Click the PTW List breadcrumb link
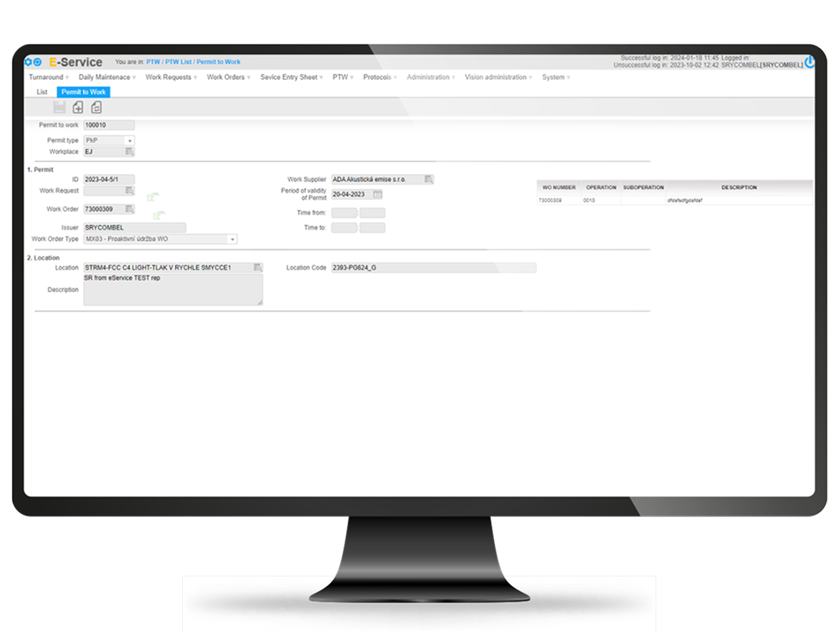The image size is (840, 632). [178, 62]
